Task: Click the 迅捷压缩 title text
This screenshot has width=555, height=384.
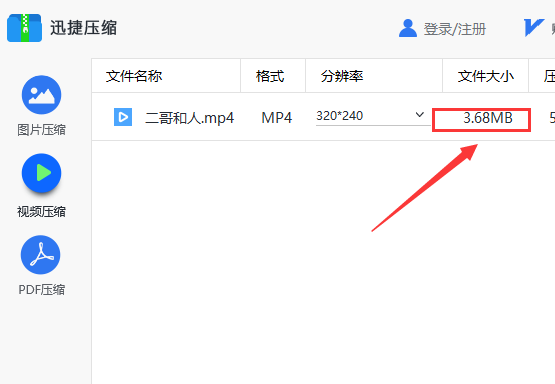Action: [x=83, y=28]
